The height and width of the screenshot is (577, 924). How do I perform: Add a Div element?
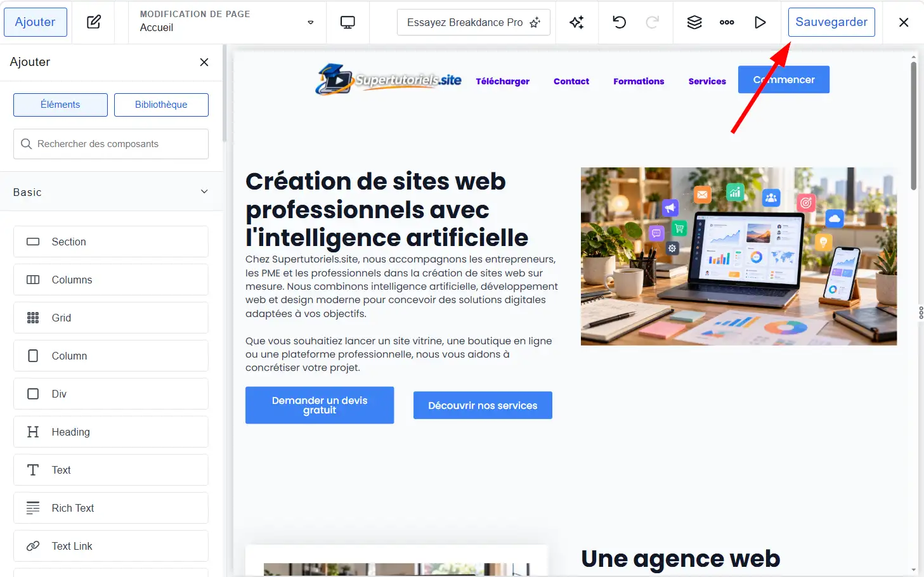click(111, 394)
